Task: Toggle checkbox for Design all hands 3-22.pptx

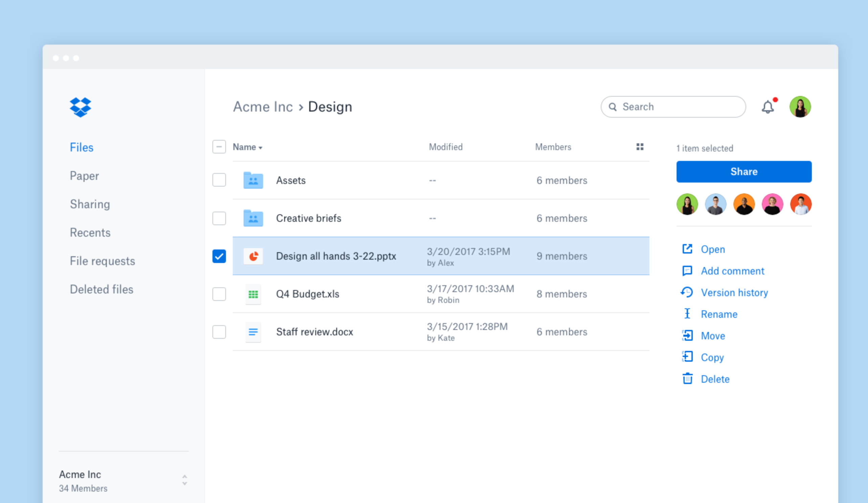Action: click(x=219, y=256)
